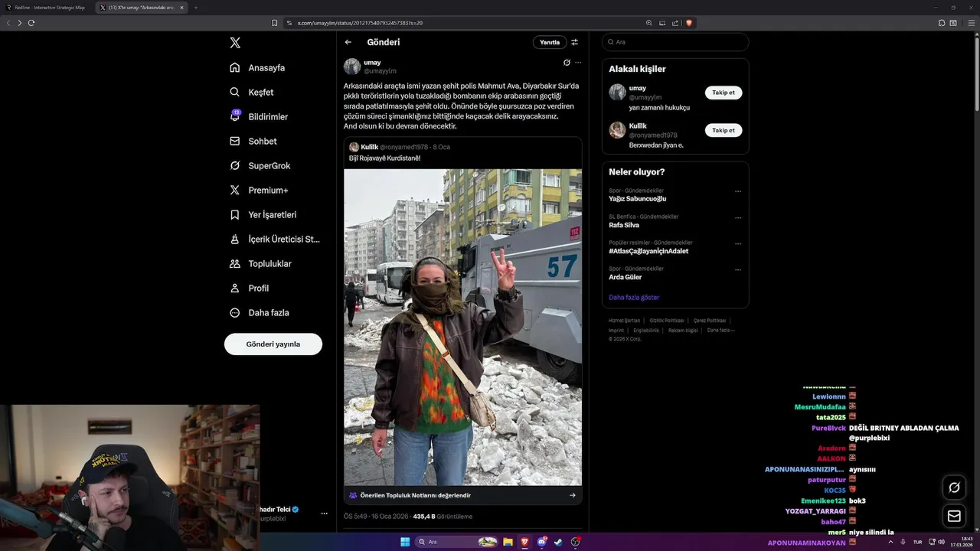Show hidden system tray icons
The width and height of the screenshot is (980, 551).
pos(890,542)
